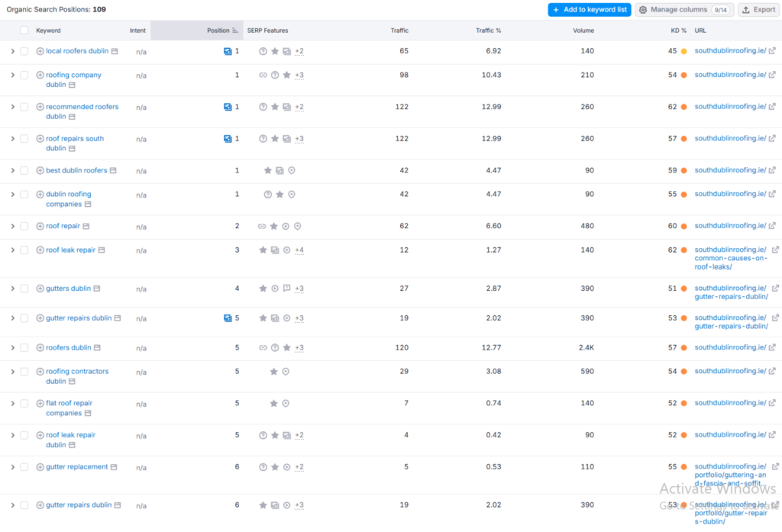Click plus icon next to 'gutters dublin'

click(40, 289)
